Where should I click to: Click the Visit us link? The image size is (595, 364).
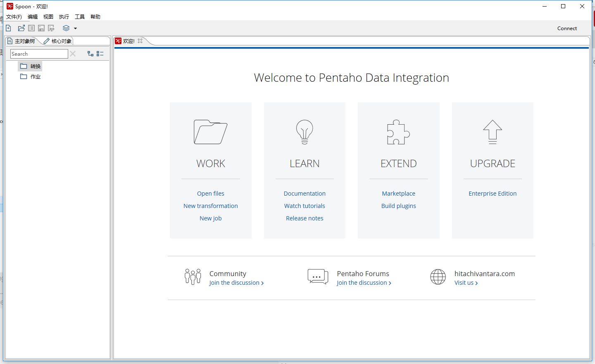coord(466,283)
